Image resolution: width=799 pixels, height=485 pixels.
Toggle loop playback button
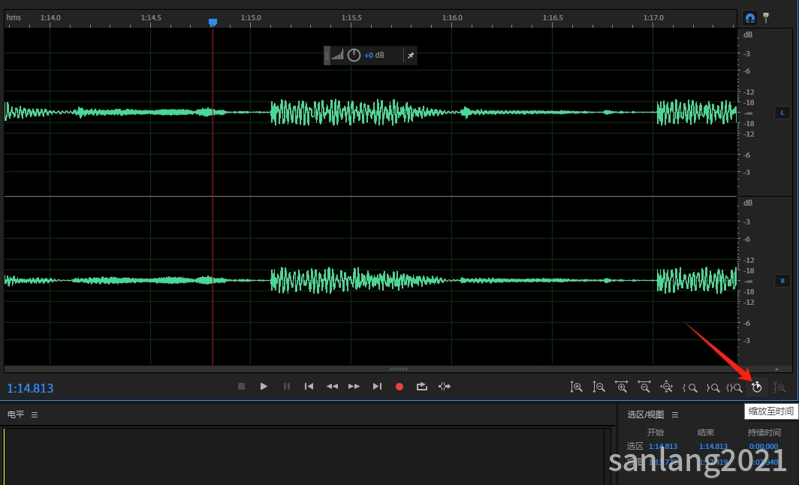[x=421, y=387]
